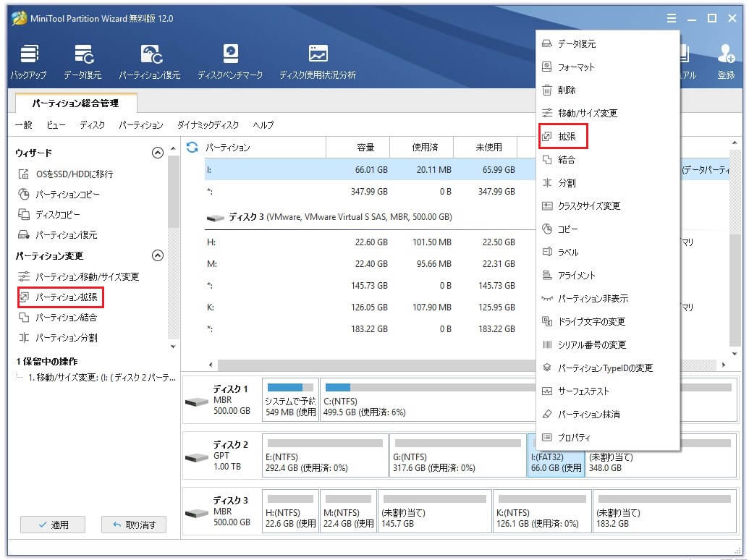Viewport: 749px width, 560px height.
Task: Collapse the ウィザード section chevron
Action: [157, 153]
